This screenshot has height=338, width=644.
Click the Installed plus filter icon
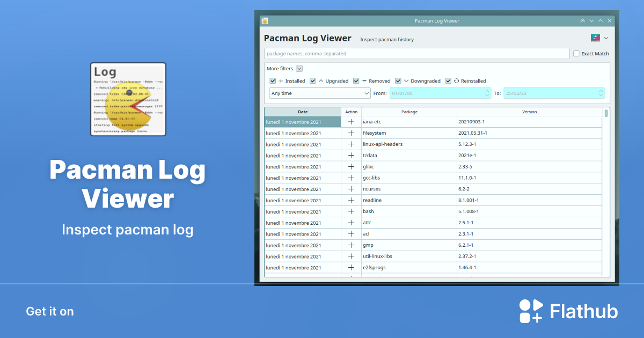click(x=280, y=80)
